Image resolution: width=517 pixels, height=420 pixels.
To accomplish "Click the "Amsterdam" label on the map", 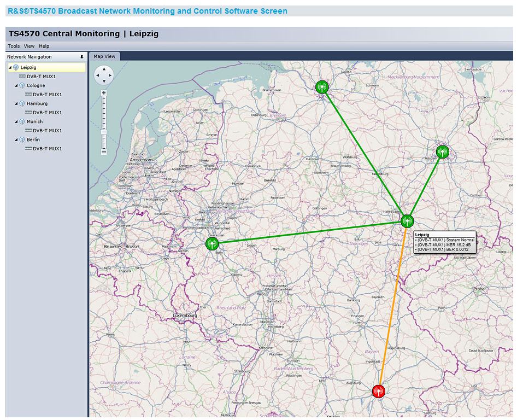I will click(141, 160).
